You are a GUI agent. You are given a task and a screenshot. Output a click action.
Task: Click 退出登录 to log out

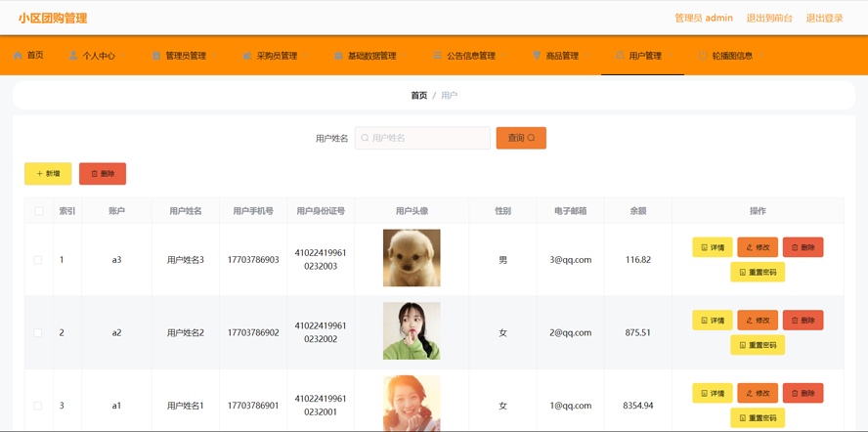coord(824,18)
